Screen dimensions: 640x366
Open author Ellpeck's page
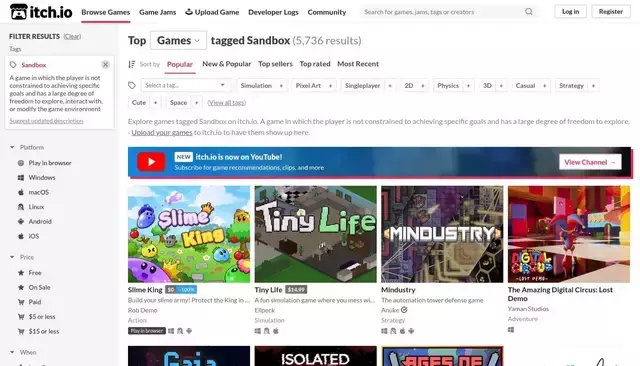(265, 310)
